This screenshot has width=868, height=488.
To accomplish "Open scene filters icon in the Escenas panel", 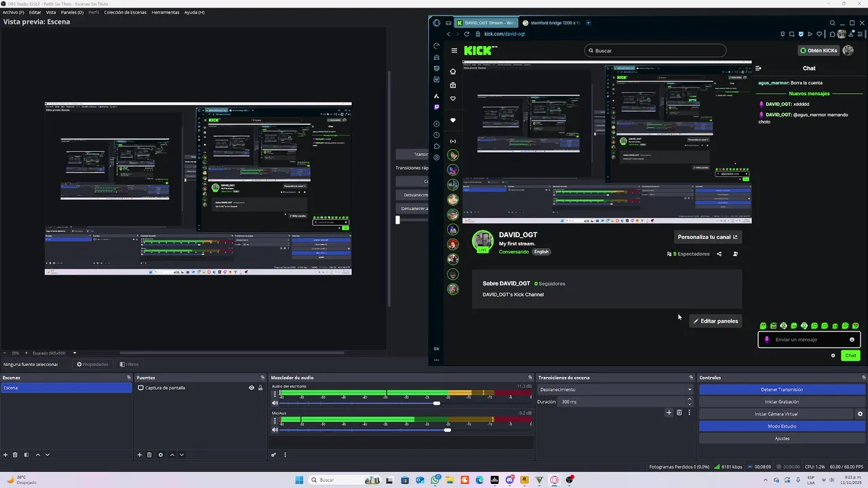I will tap(26, 455).
